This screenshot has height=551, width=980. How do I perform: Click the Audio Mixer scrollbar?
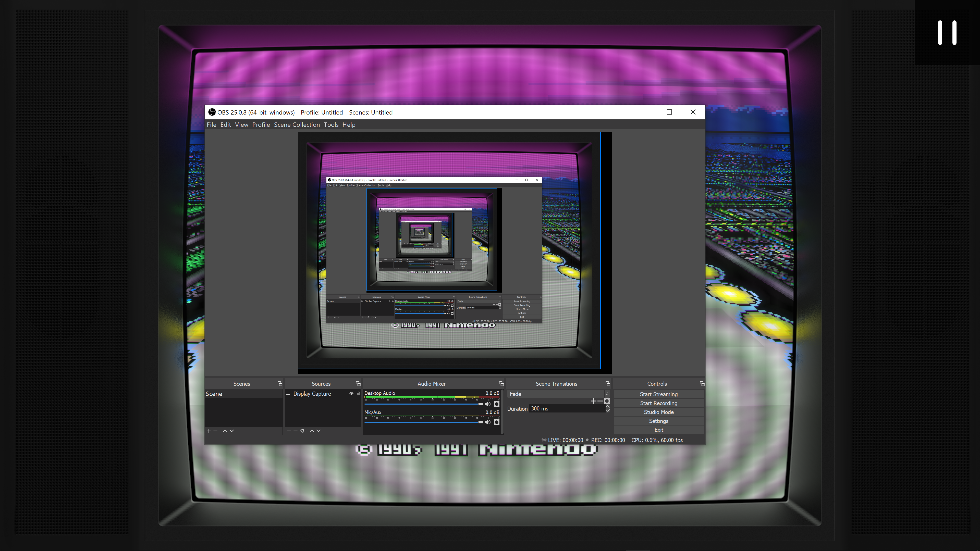(503, 411)
